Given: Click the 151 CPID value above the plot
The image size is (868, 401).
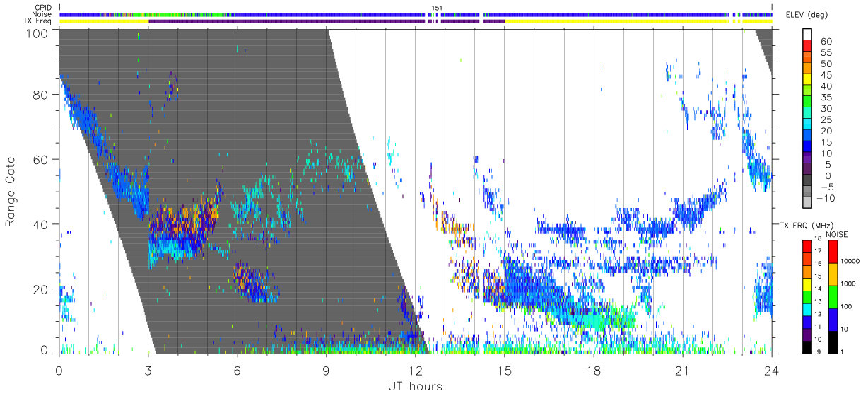Looking at the screenshot, I should (x=437, y=8).
